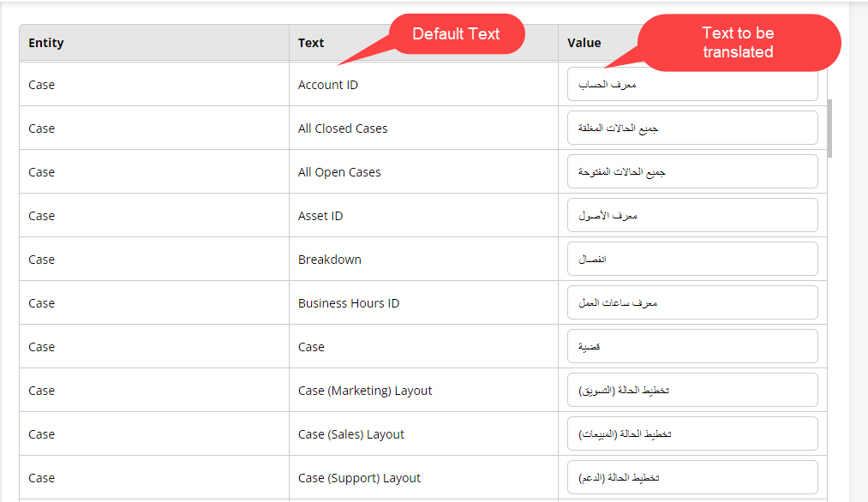This screenshot has width=868, height=502.
Task: Click the Value field for All Open Cases
Action: click(x=692, y=172)
